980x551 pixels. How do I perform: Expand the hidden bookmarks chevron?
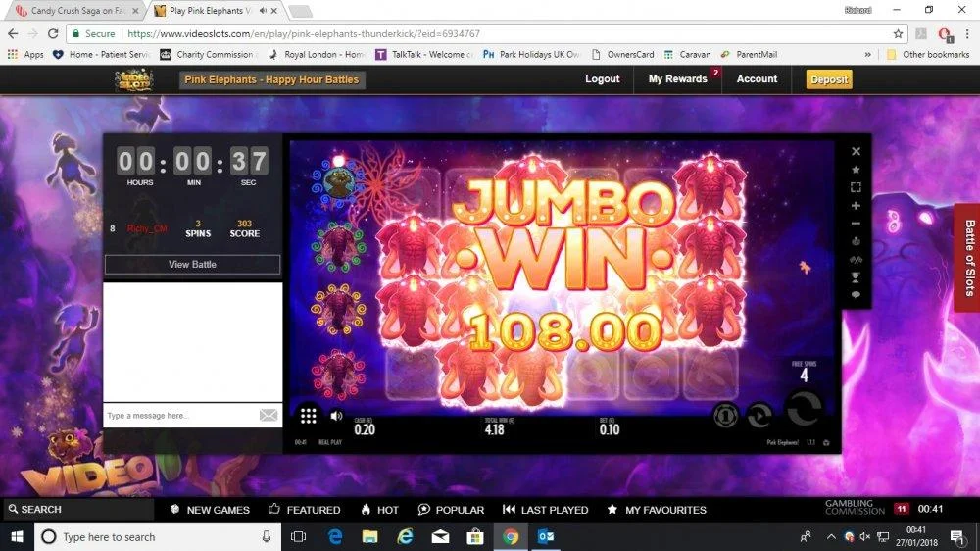[867, 54]
